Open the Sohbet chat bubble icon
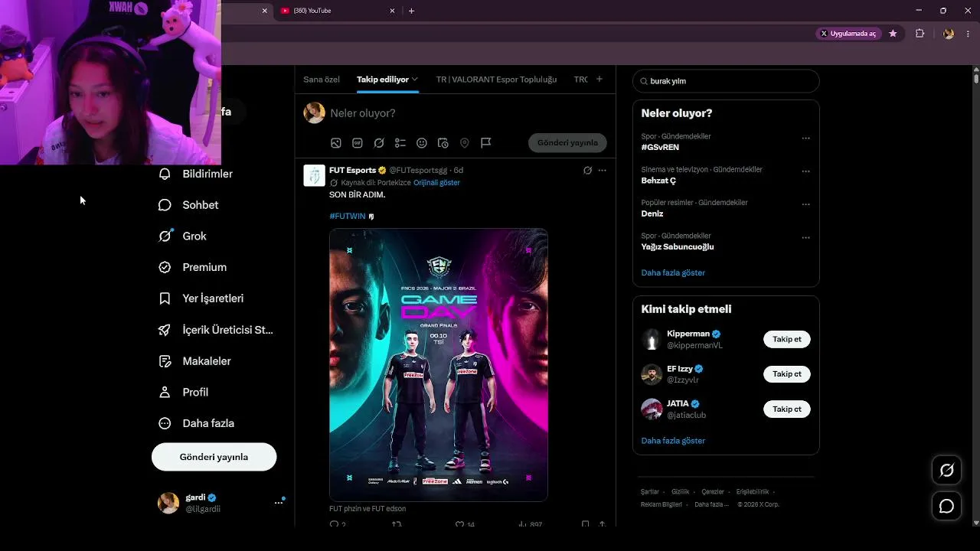This screenshot has width=980, height=551. (165, 205)
